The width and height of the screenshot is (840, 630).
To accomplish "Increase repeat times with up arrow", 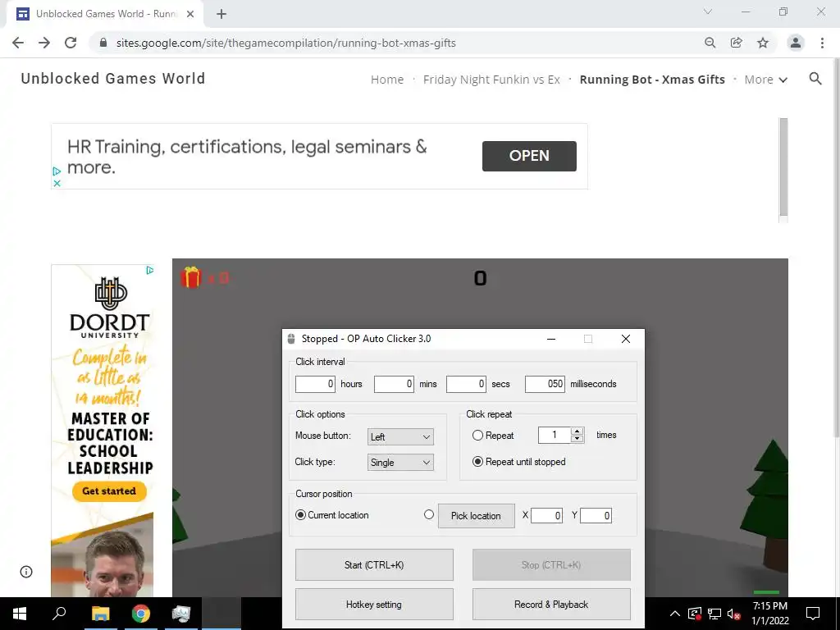I will tap(577, 431).
